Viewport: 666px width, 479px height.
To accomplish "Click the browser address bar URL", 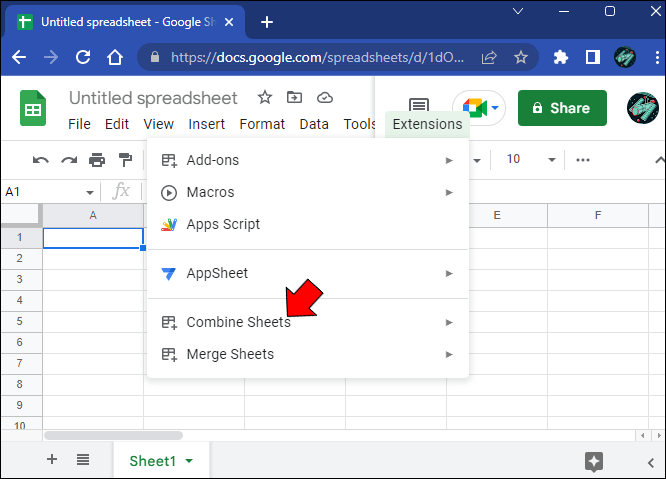I will point(320,58).
